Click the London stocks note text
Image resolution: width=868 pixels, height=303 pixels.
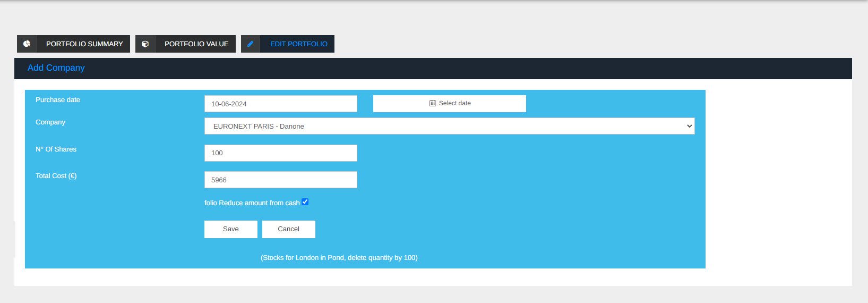tap(339, 258)
